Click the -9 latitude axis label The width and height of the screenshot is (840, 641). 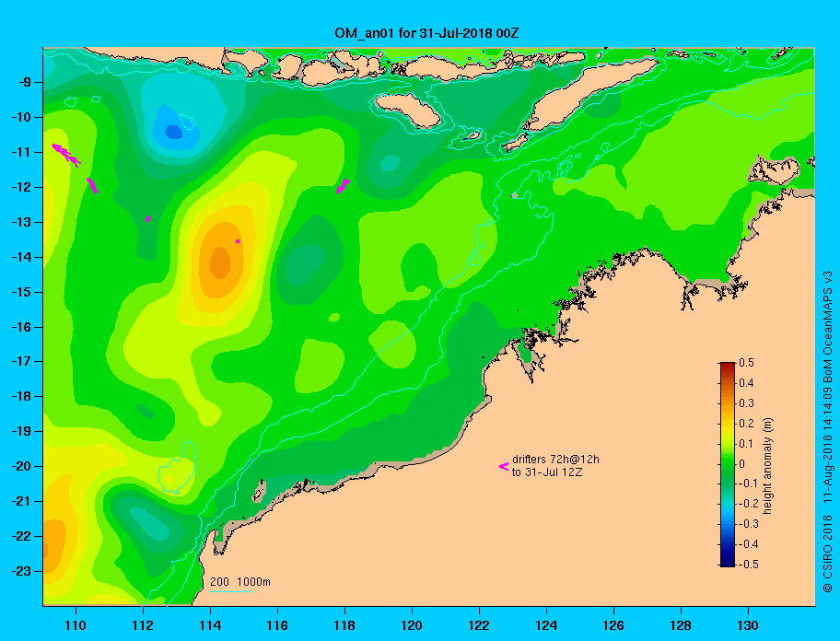25,83
